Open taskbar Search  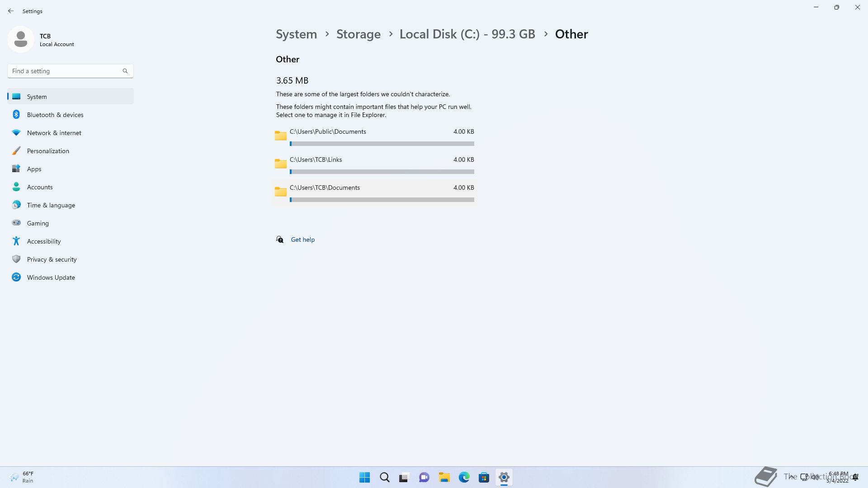tap(385, 478)
